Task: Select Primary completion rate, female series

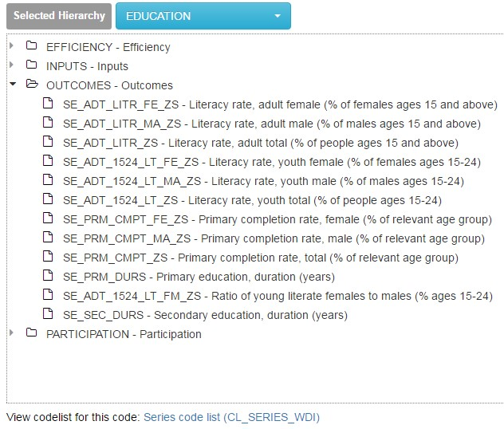Action: click(273, 219)
